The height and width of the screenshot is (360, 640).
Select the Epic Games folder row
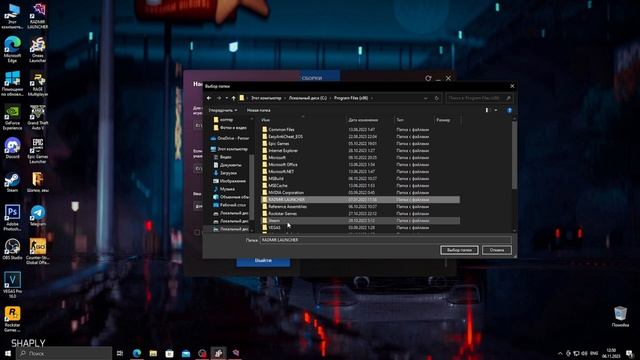(x=360, y=143)
